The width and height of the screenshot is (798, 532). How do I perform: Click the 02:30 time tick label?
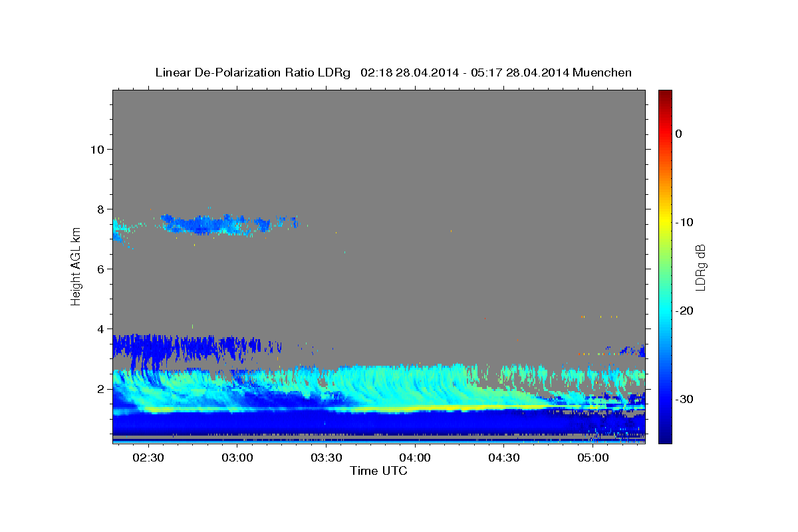[148, 458]
